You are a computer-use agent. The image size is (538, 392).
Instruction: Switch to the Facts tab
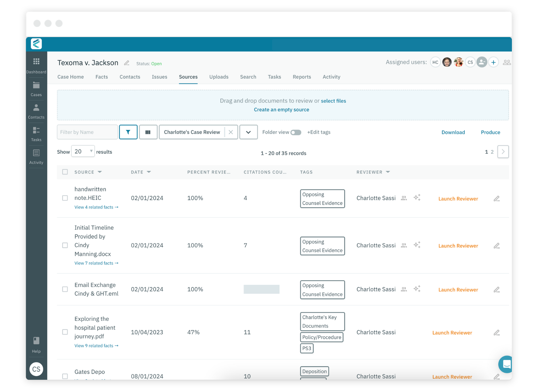coord(102,77)
